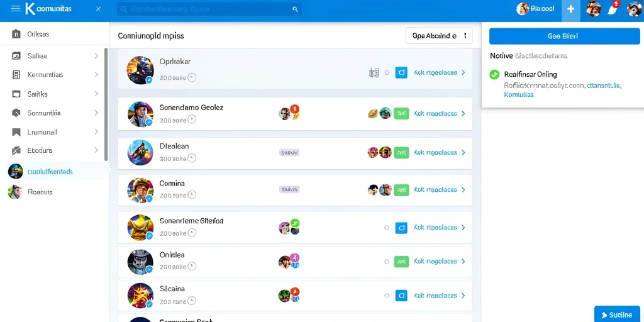The height and width of the screenshot is (322, 644).
Task: Open the Gpe Abcuind e dropdown
Action: point(438,36)
